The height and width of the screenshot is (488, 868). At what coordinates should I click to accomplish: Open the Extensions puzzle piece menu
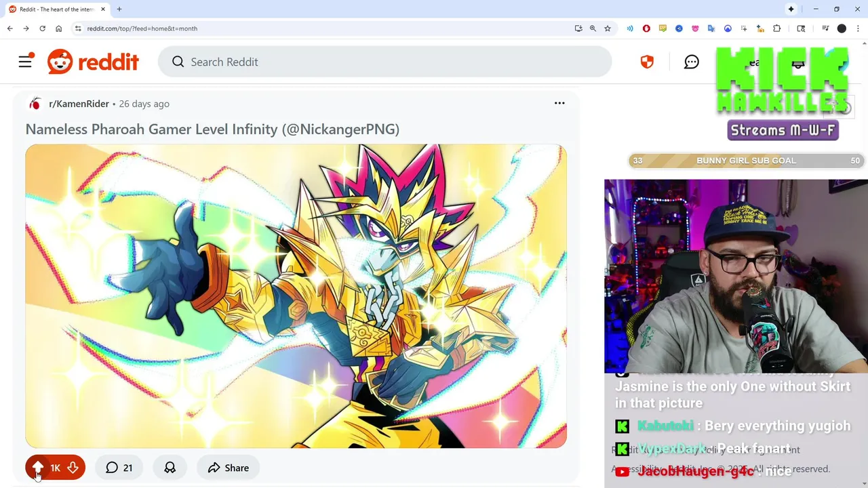point(777,28)
